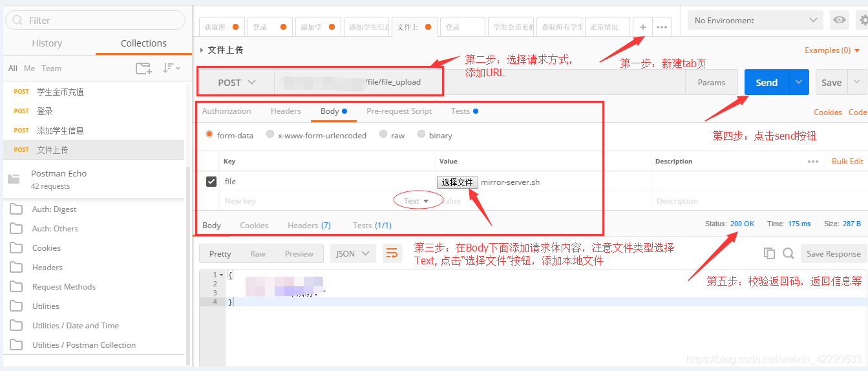Open the collection sort order icon
This screenshot has width=868, height=371.
171,68
